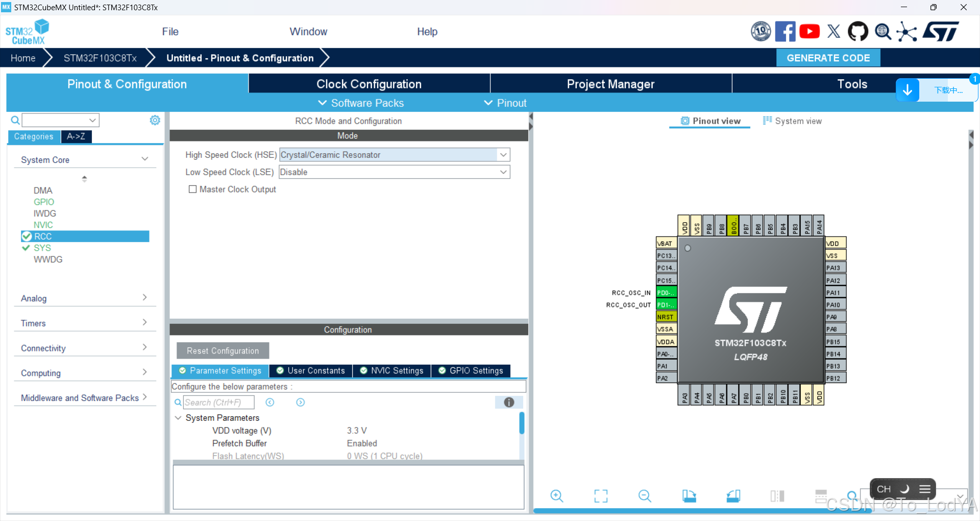
Task: Open the Wiki search icon
Action: [x=883, y=32]
